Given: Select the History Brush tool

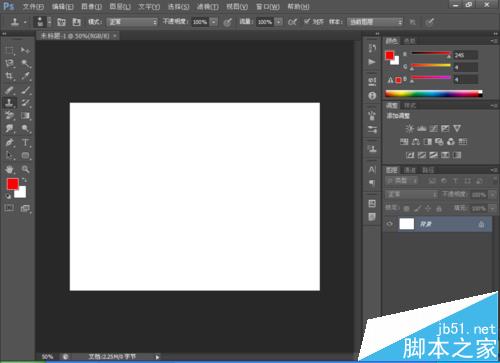Looking at the screenshot, I should pos(25,103).
